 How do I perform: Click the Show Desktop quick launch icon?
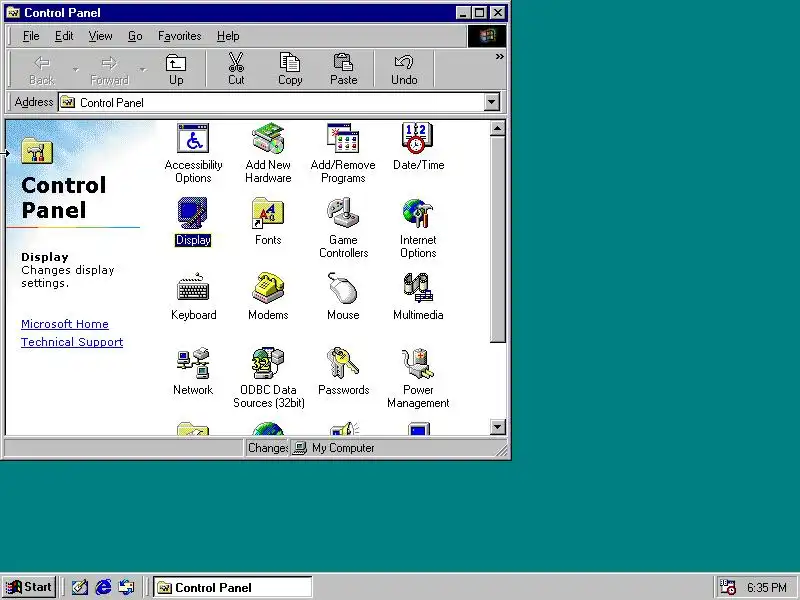80,587
